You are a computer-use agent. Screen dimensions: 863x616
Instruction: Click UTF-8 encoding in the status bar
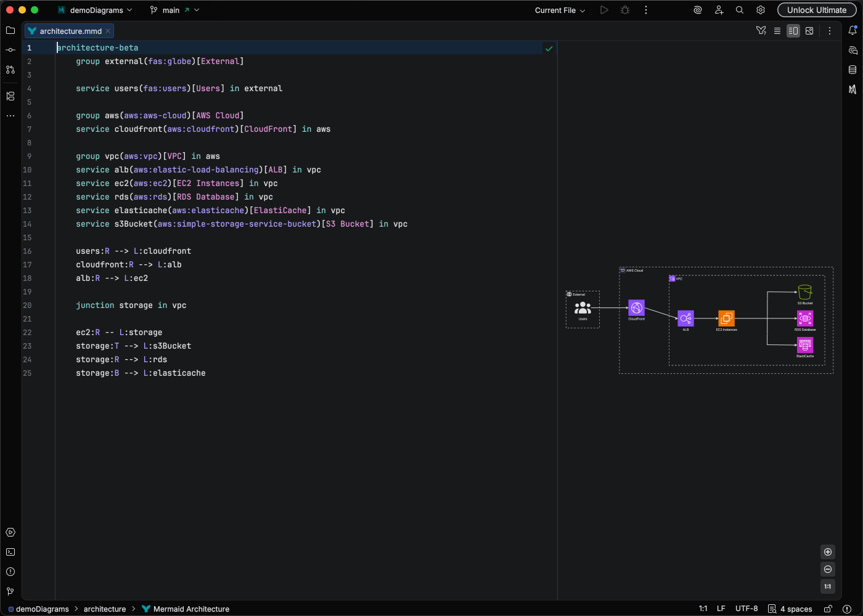pos(746,609)
